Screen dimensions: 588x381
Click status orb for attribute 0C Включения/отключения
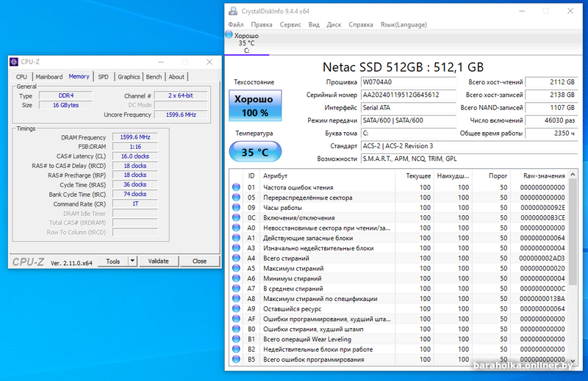(236, 217)
